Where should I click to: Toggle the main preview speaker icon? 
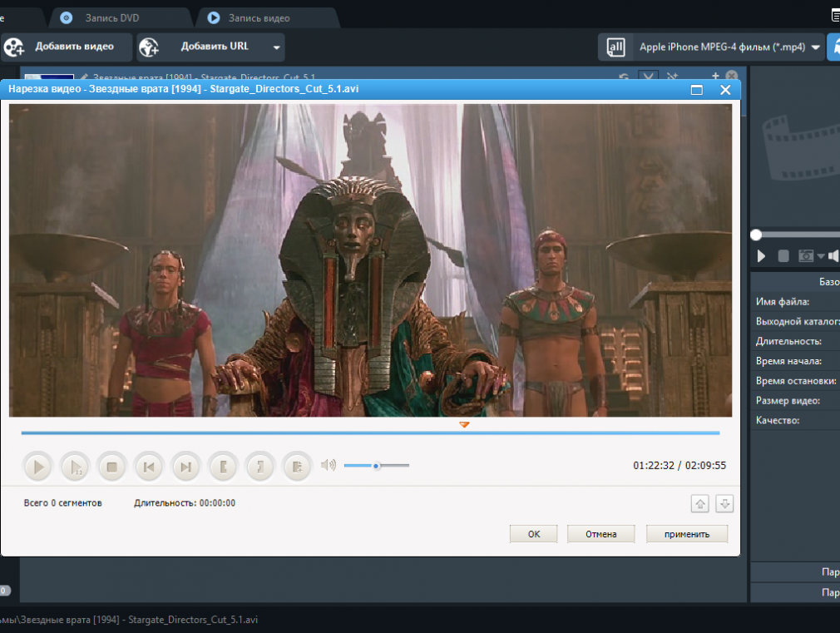click(x=833, y=256)
